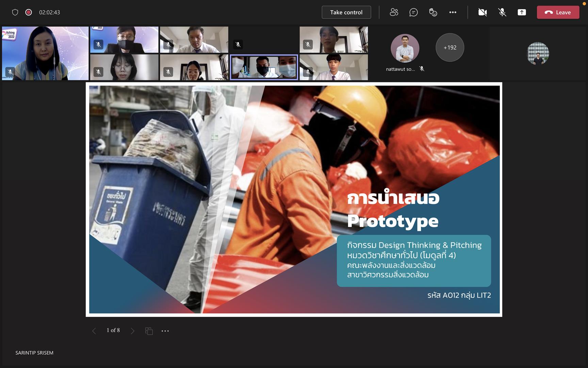This screenshot has height=368, width=588.
Task: Open the meeting chat icon
Action: point(413,12)
